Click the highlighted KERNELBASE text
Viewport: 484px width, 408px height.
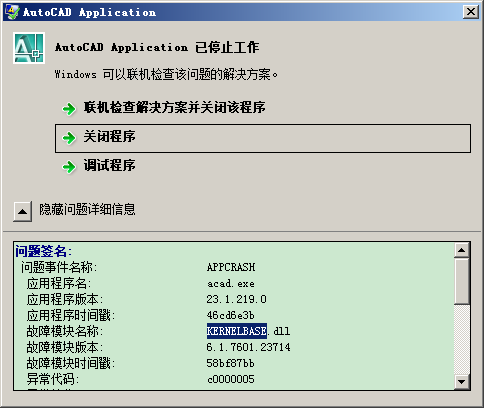coord(237,331)
